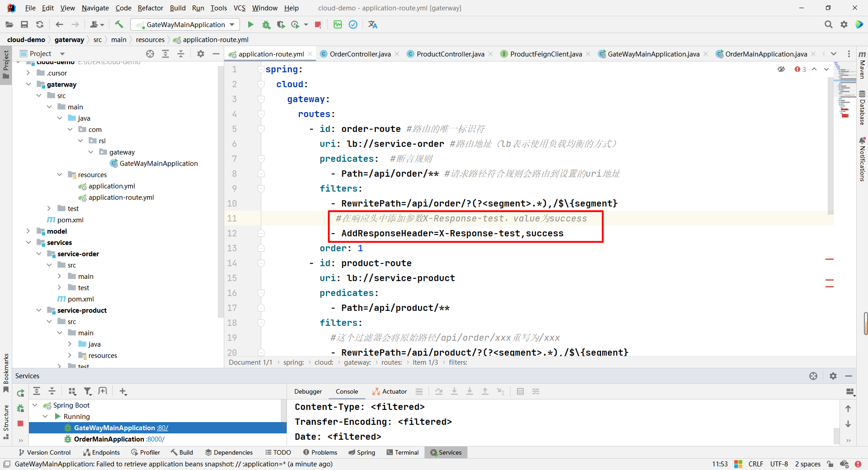
Task: Open Search Everywhere magnifier icon
Action: (x=828, y=24)
